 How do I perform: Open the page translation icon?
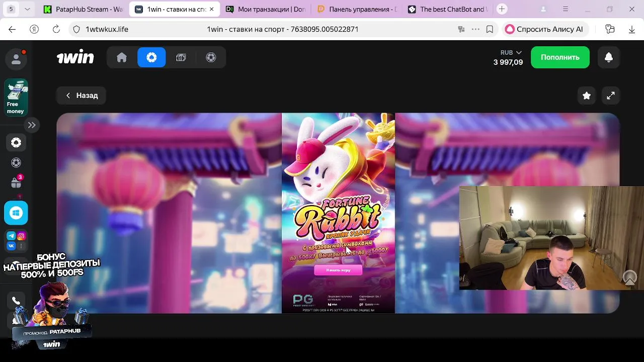point(461,29)
